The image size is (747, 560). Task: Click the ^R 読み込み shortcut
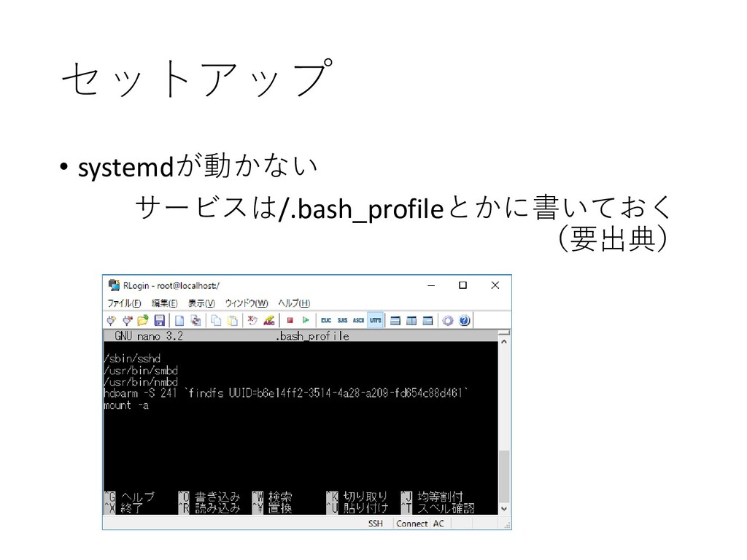[x=209, y=508]
